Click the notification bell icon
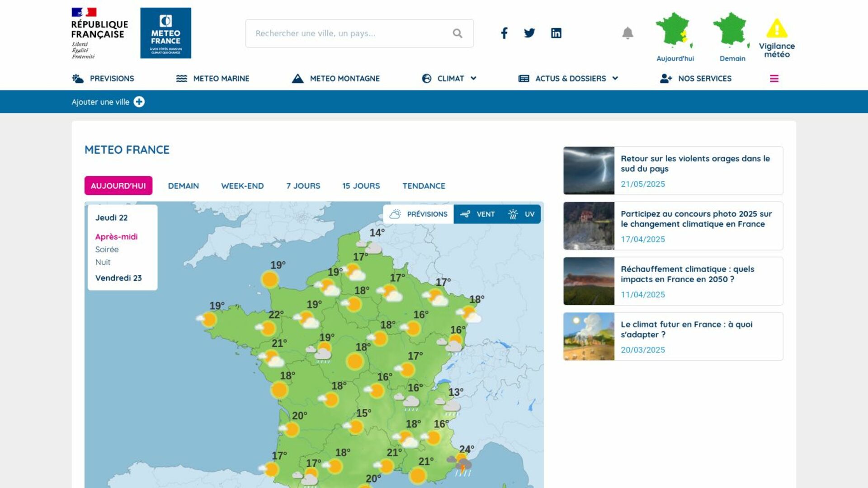Viewport: 868px width, 488px height. pyautogui.click(x=627, y=33)
